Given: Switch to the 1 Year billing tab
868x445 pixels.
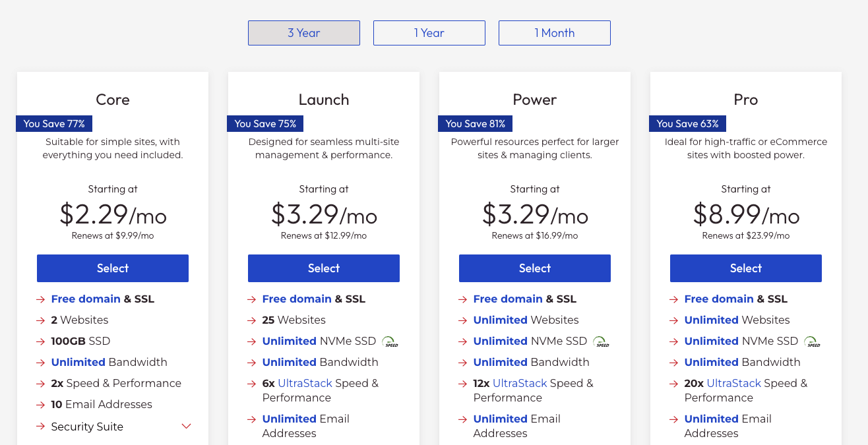Looking at the screenshot, I should click(x=429, y=32).
